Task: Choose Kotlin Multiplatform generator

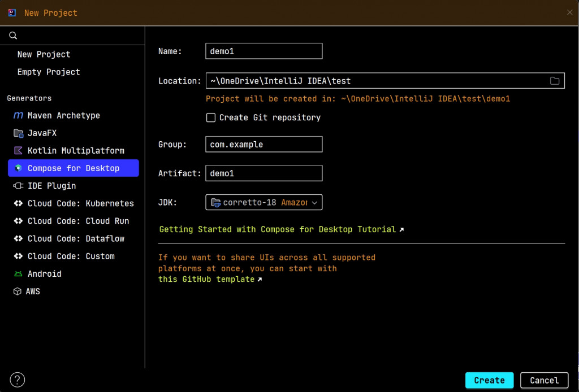Action: 76,150
